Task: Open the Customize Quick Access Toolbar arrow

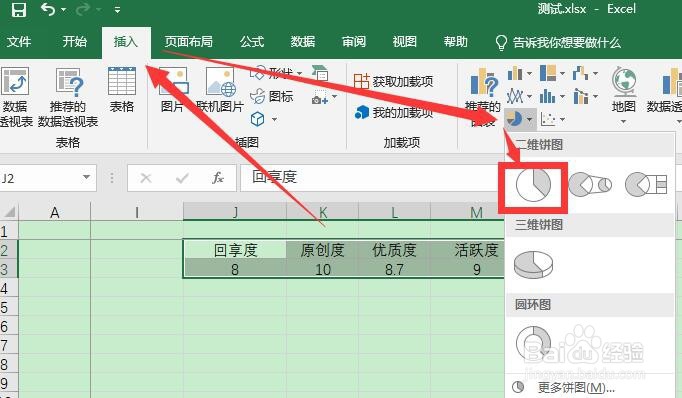Action: tap(117, 10)
